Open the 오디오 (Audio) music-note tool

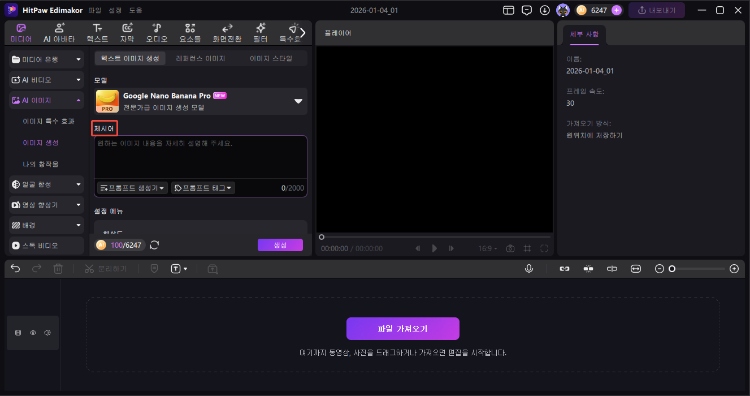(x=156, y=33)
